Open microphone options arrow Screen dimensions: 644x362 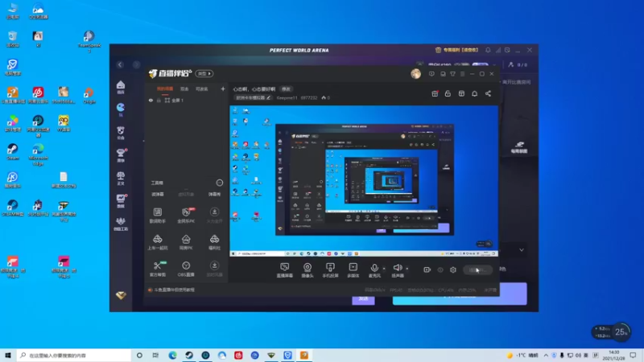point(384,269)
